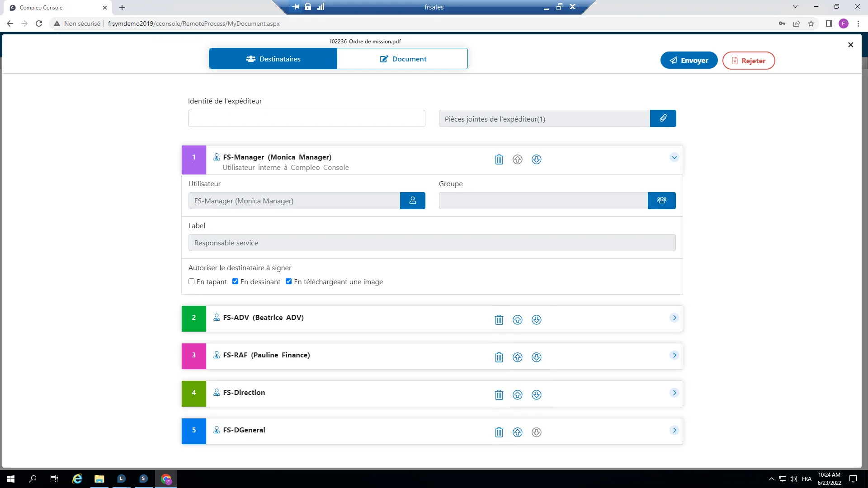
Task: Move FS-Manager recipient down
Action: pos(537,160)
